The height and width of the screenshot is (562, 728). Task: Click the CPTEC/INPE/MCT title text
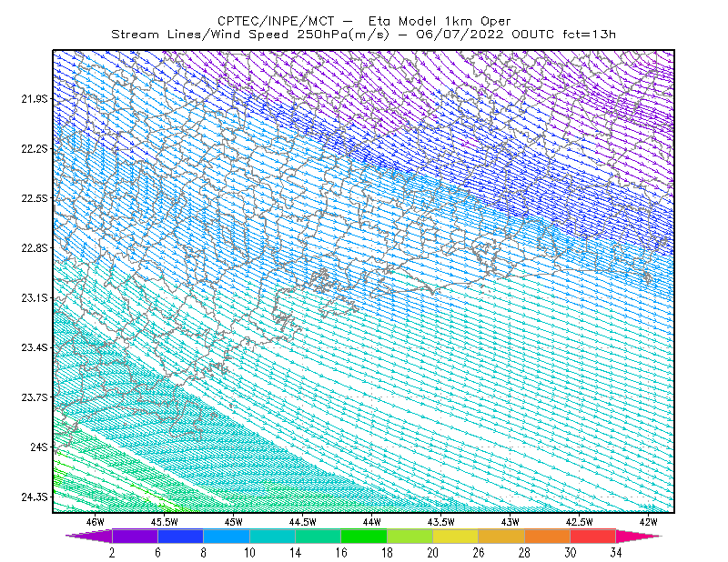pyautogui.click(x=276, y=21)
